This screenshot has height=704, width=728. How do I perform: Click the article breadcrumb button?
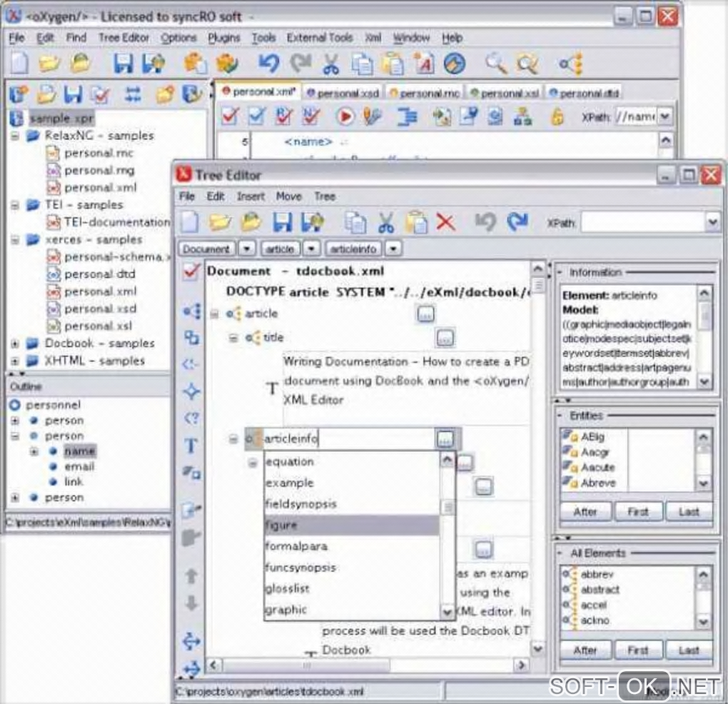coord(280,249)
